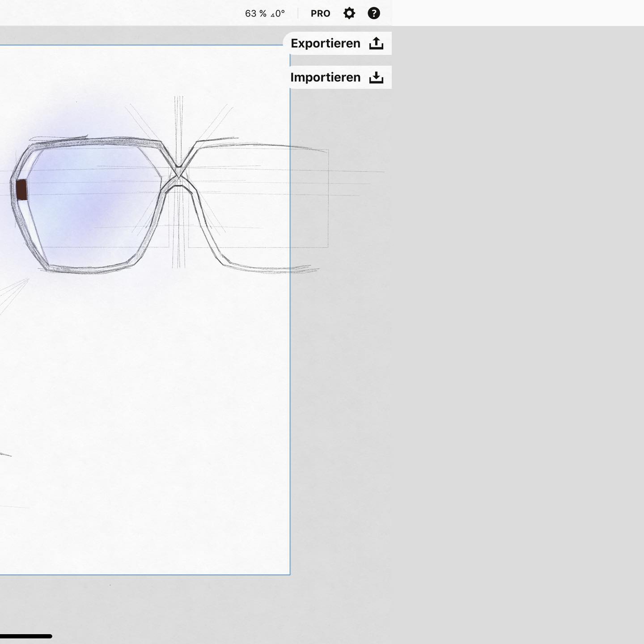Choose the Importieren text label

[x=325, y=77]
